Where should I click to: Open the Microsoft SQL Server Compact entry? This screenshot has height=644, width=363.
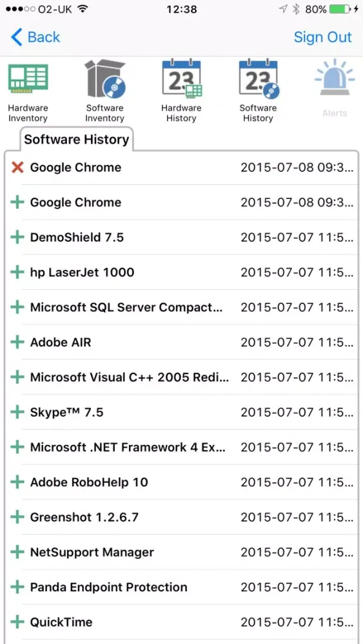[x=181, y=307]
